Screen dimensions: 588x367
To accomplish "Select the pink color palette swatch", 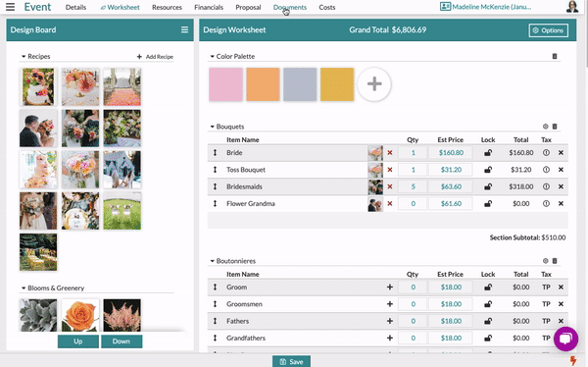I will (225, 84).
